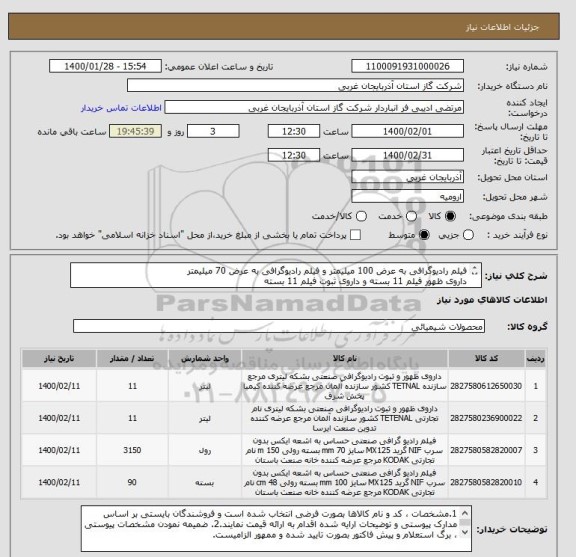Select product code 2827580582820010
Viewport: 576px width, 557px height.
[486, 482]
